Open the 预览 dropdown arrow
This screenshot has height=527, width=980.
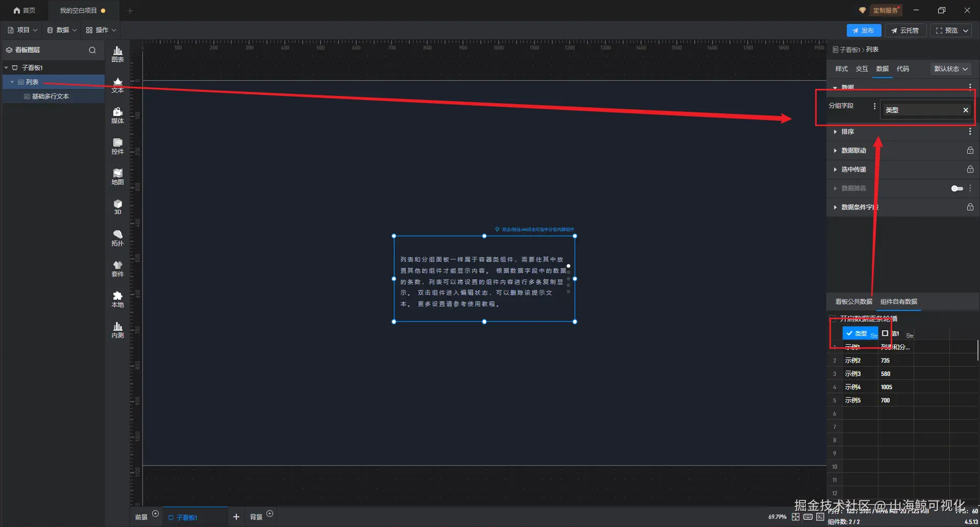point(966,31)
